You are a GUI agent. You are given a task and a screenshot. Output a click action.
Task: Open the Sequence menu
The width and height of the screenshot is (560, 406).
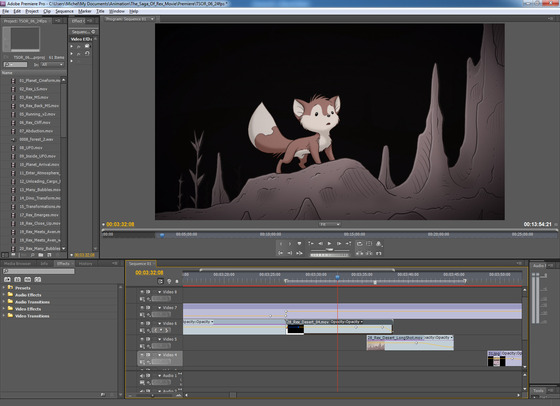point(64,11)
